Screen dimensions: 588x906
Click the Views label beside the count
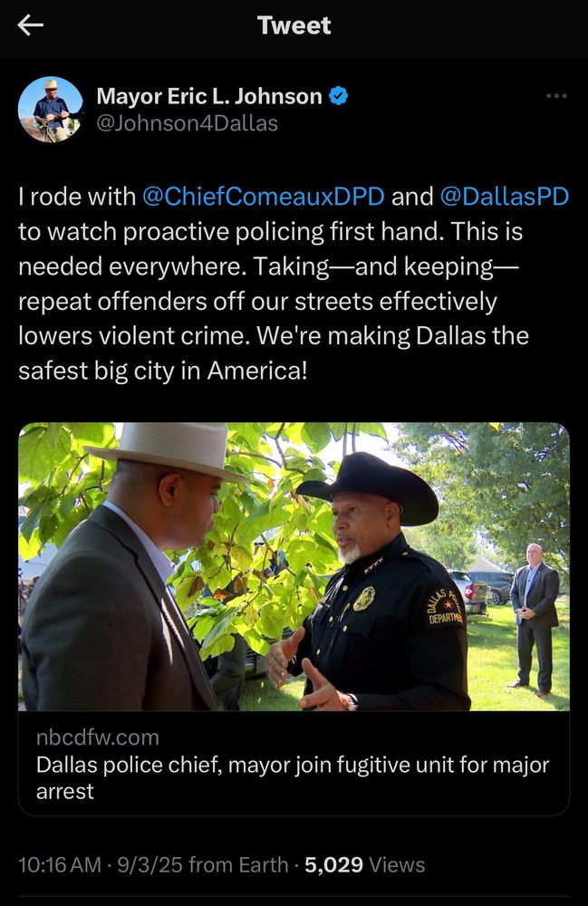[x=397, y=865]
